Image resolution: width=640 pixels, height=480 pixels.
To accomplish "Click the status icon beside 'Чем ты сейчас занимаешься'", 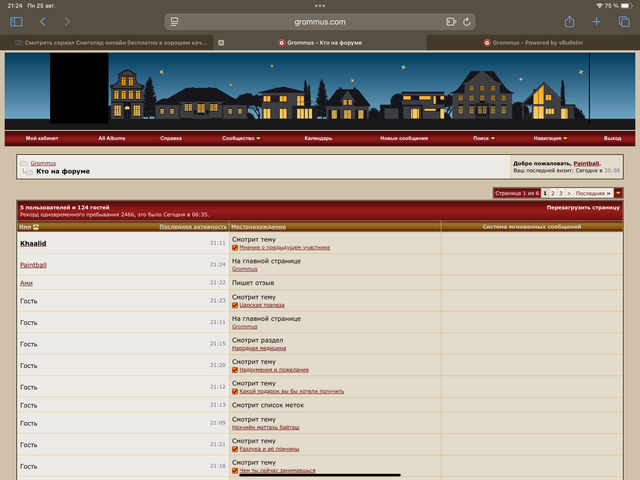I will pyautogui.click(x=235, y=471).
